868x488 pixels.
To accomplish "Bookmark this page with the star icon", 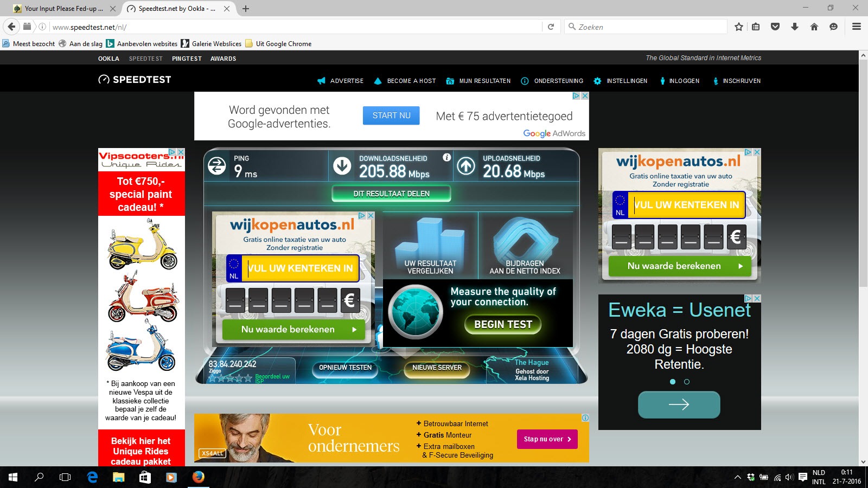I will [x=738, y=27].
